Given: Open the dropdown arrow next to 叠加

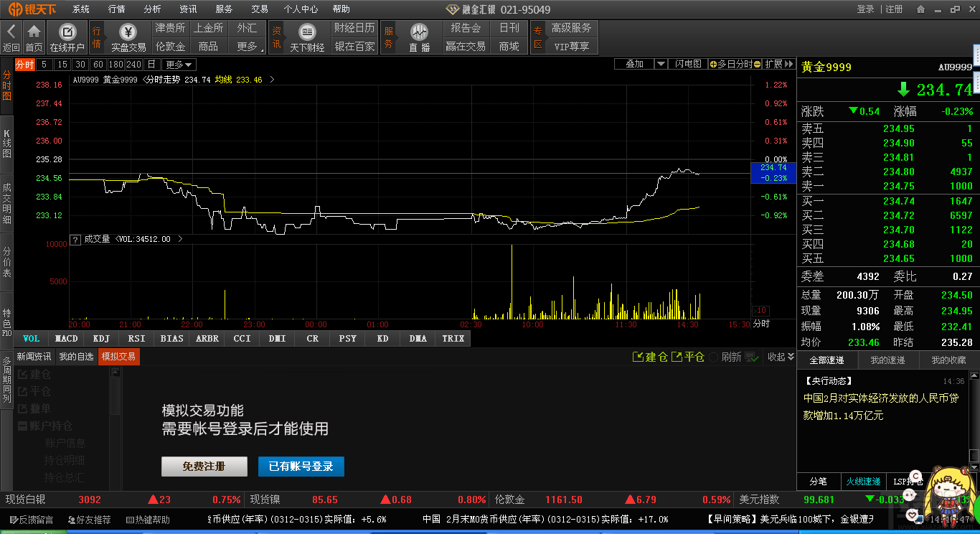Looking at the screenshot, I should (661, 64).
